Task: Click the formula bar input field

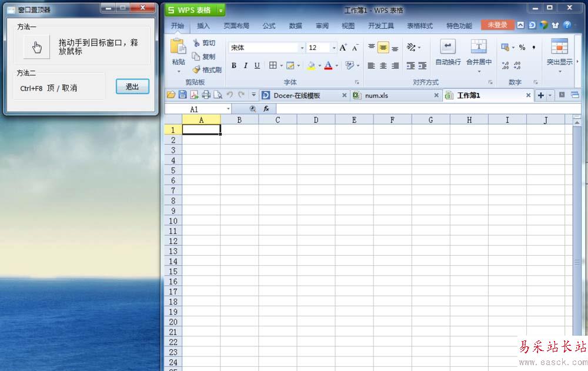Action: 428,109
